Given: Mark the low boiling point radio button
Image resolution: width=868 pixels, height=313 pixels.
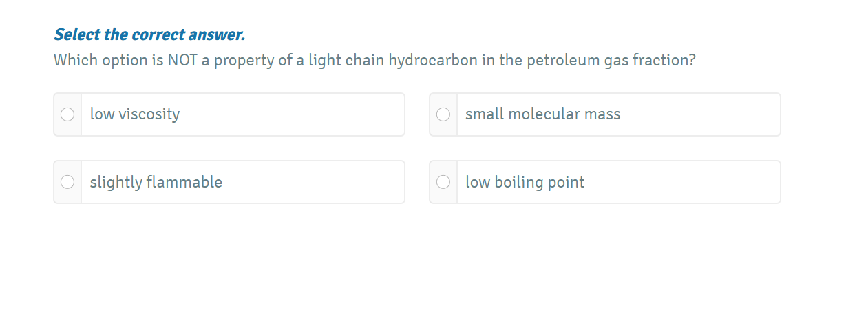Looking at the screenshot, I should pos(443,182).
